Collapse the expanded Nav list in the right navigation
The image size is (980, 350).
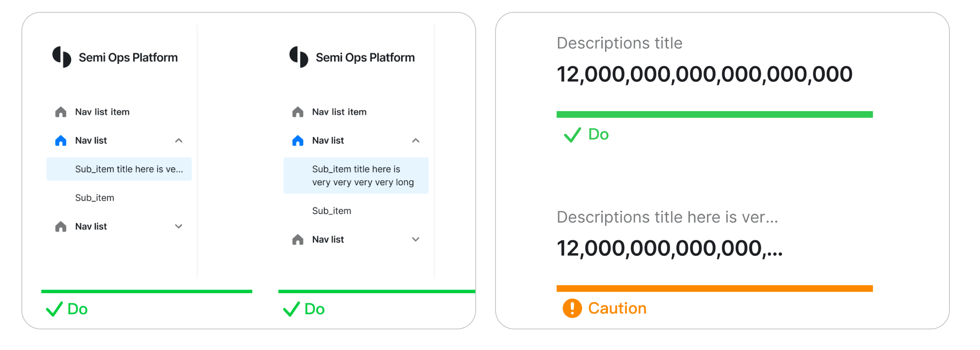click(415, 140)
